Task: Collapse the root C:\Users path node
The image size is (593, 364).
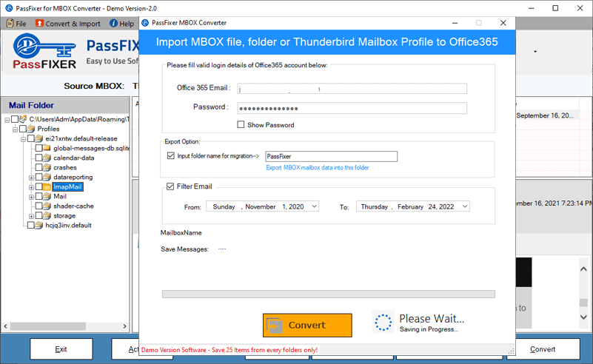Action: click(7, 120)
